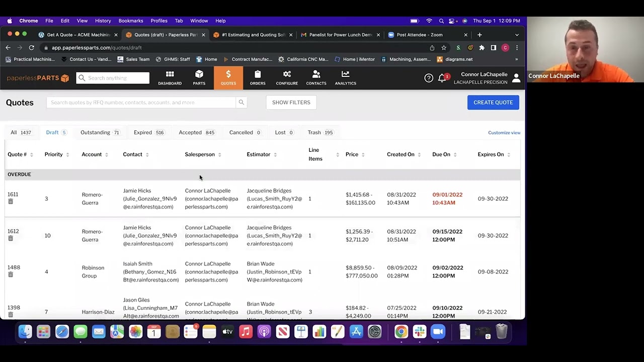Viewport: 644px width, 362px height.
Task: Click the Create Quote button
Action: pos(493,103)
